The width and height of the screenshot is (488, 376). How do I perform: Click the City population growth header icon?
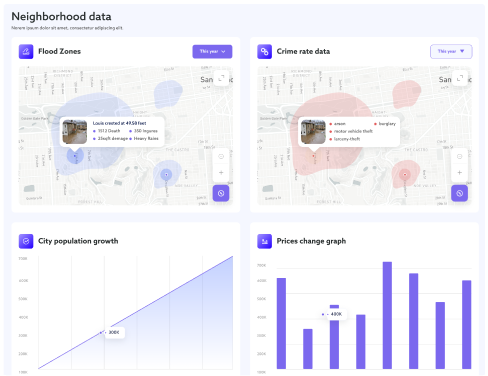pyautogui.click(x=26, y=241)
